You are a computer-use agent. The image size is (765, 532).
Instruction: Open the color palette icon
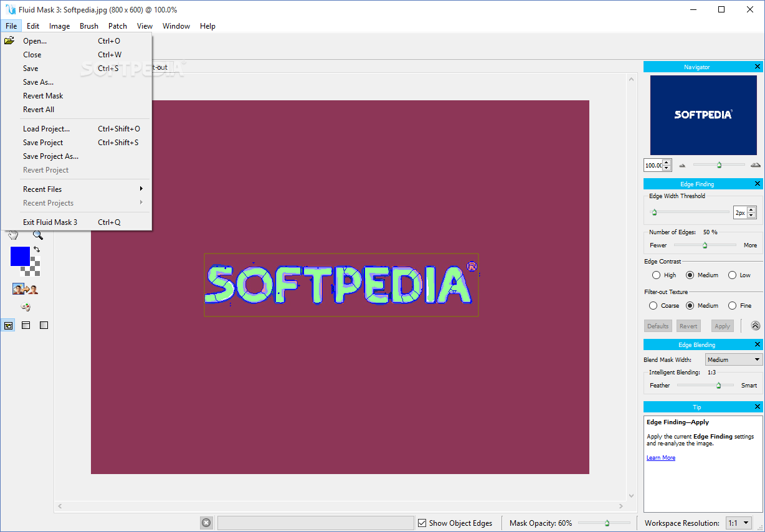click(x=26, y=306)
